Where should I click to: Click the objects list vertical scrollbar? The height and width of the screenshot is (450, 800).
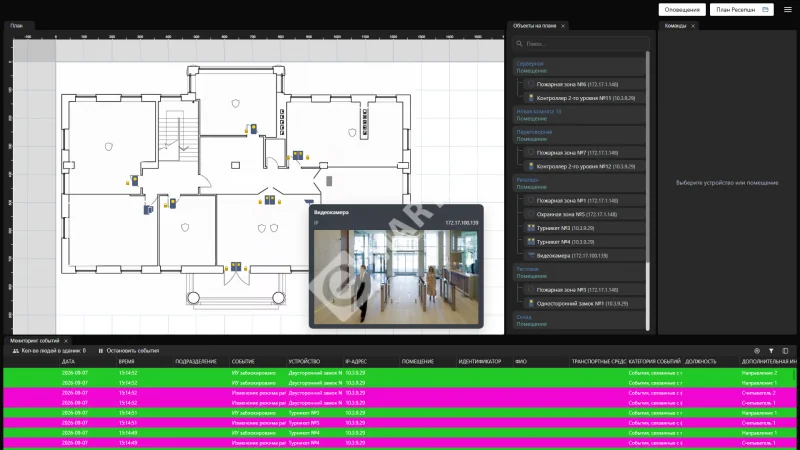pos(648,158)
